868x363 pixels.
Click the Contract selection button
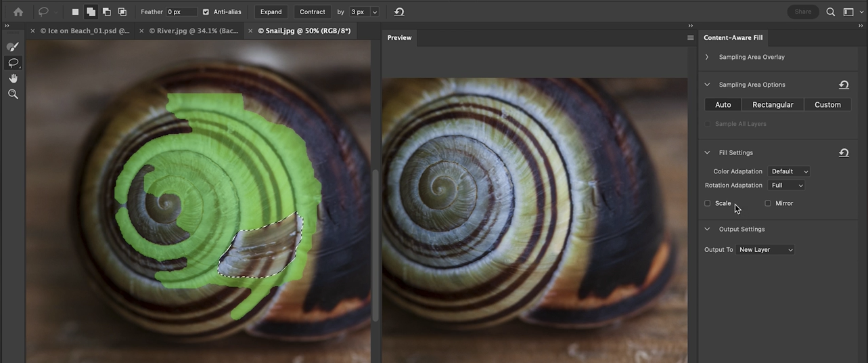[x=313, y=12]
